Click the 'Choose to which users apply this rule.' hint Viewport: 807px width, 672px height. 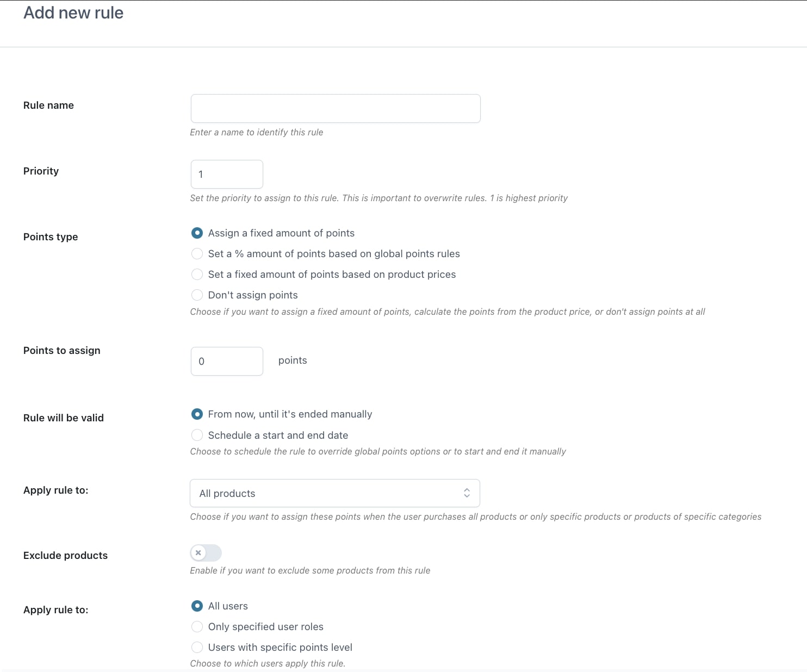point(268,663)
